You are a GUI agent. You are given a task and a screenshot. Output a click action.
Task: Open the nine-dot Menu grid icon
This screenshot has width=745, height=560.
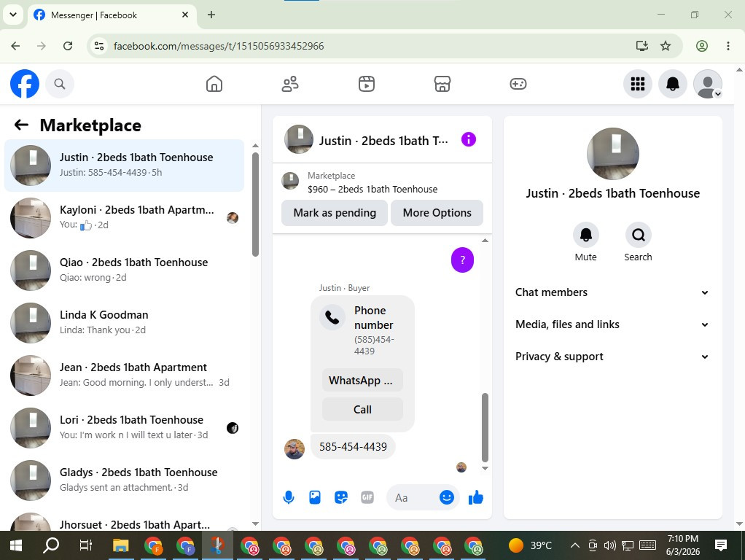638,84
